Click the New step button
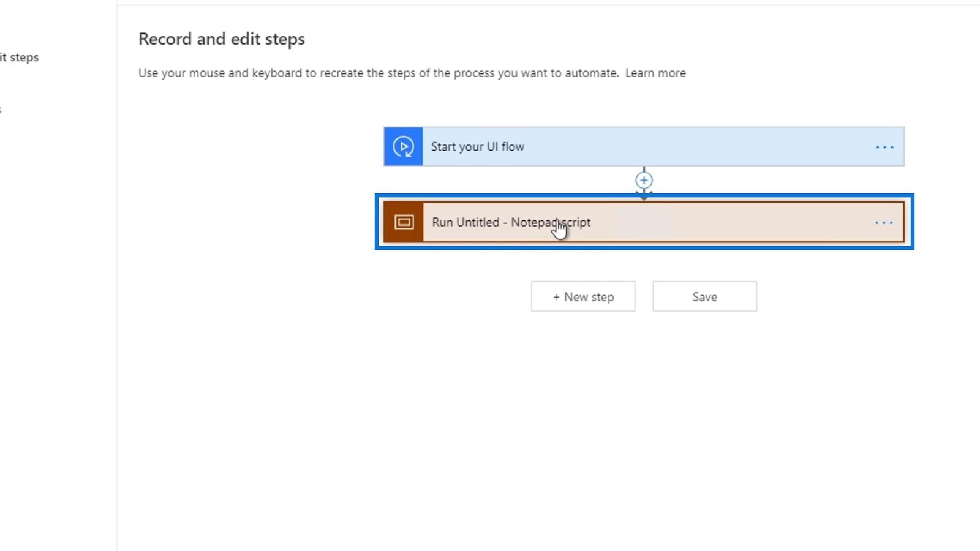Image resolution: width=980 pixels, height=551 pixels. pos(583,297)
